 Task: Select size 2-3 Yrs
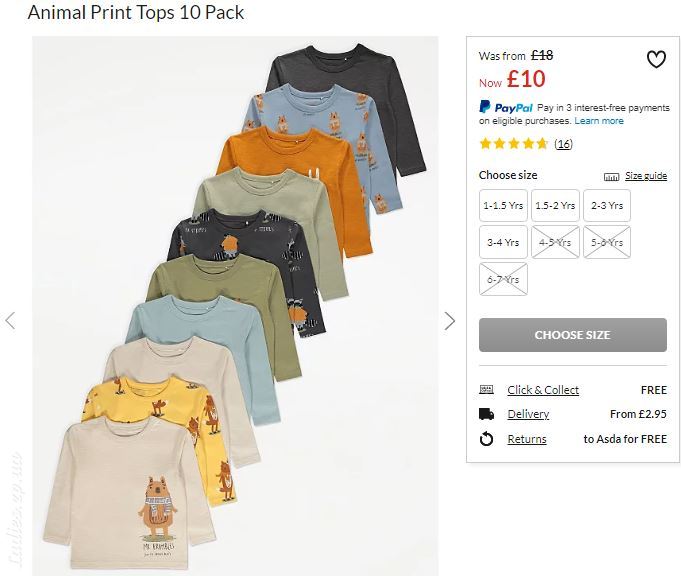coord(607,205)
